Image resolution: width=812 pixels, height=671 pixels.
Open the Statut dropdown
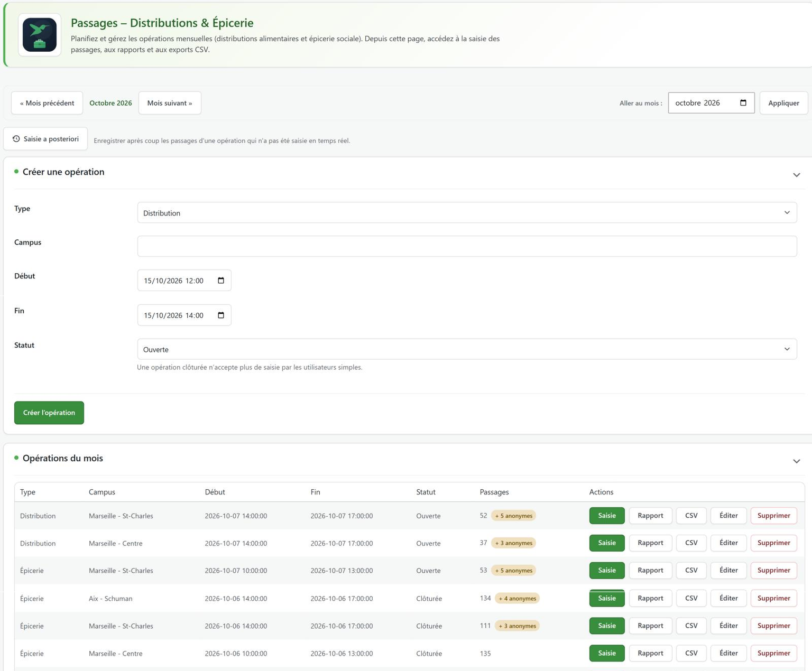(x=467, y=349)
